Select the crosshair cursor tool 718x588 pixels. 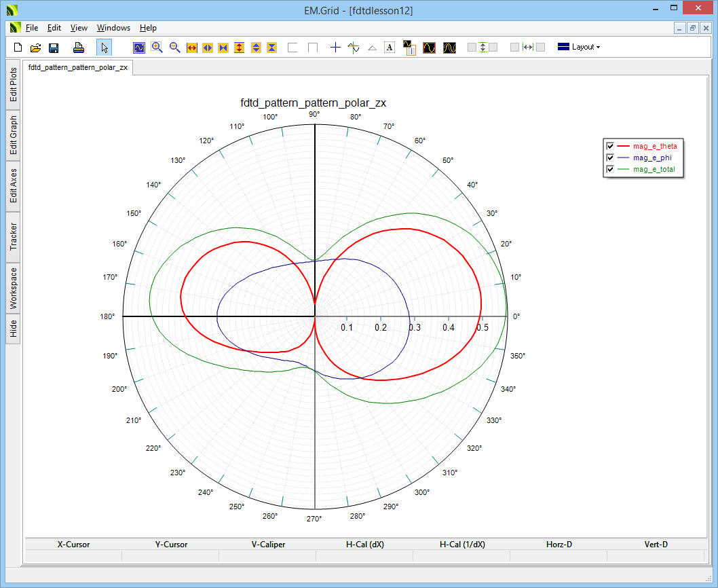click(335, 48)
